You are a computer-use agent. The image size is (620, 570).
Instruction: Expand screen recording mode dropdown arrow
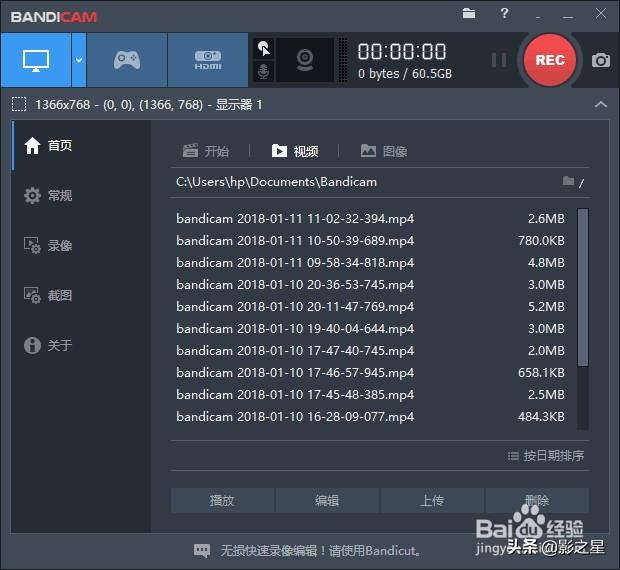[x=78, y=60]
